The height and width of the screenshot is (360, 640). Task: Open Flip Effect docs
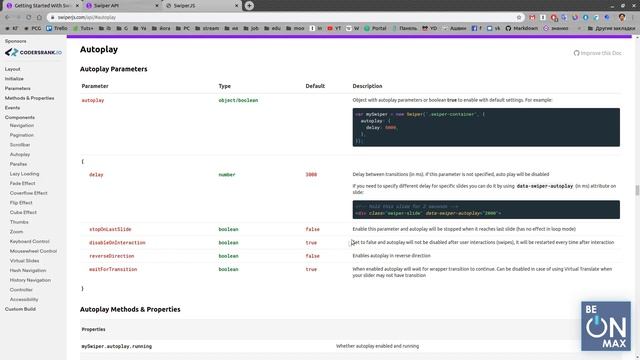pos(21,203)
